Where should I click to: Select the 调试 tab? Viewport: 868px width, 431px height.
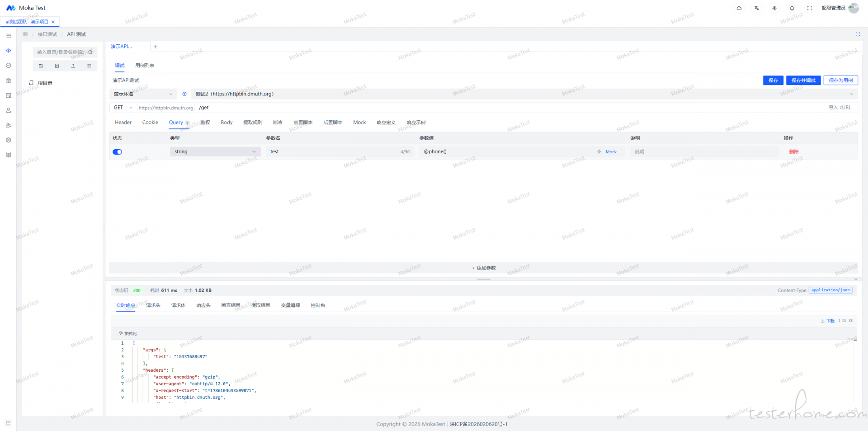pyautogui.click(x=120, y=66)
